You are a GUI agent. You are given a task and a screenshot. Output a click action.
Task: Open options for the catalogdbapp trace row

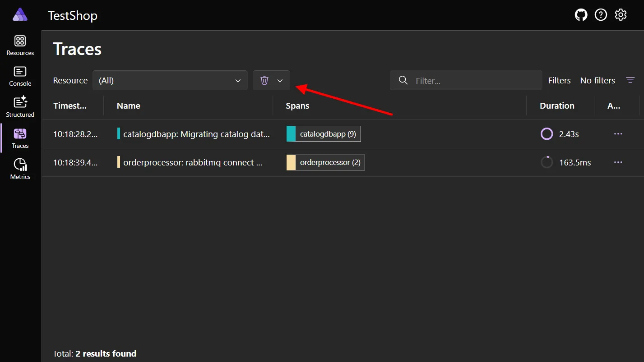point(618,133)
